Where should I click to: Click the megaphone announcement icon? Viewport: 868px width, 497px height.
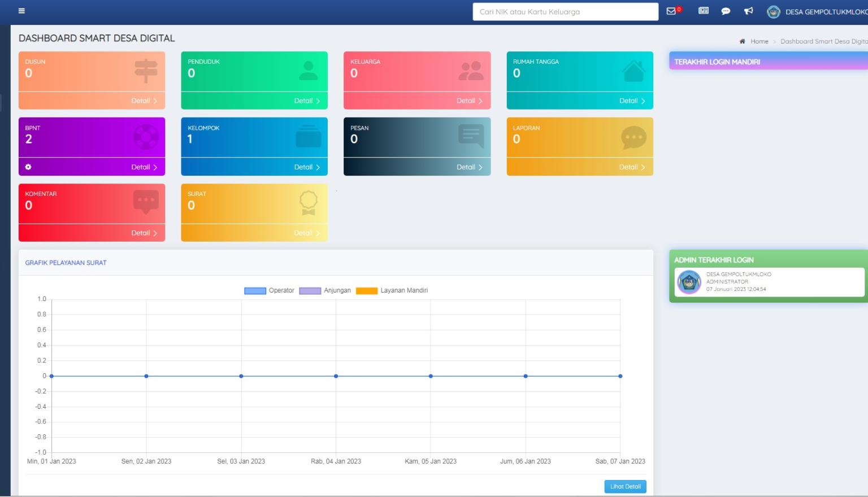[x=748, y=11]
